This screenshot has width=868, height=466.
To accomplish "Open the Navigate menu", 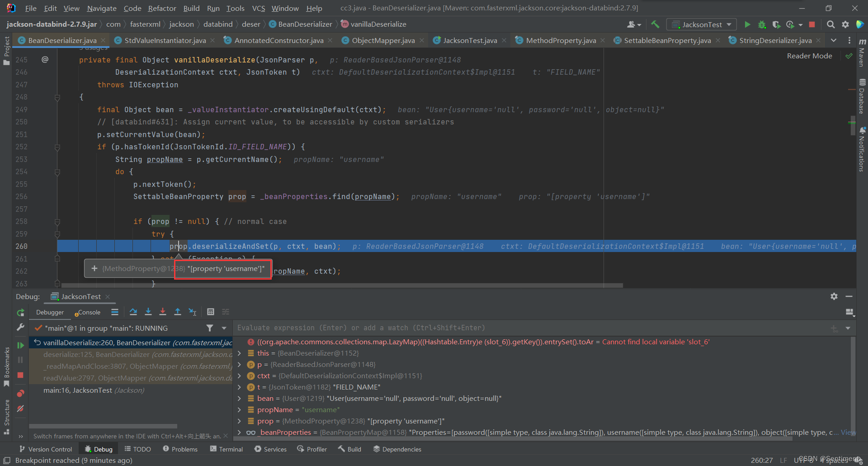I will pos(102,8).
